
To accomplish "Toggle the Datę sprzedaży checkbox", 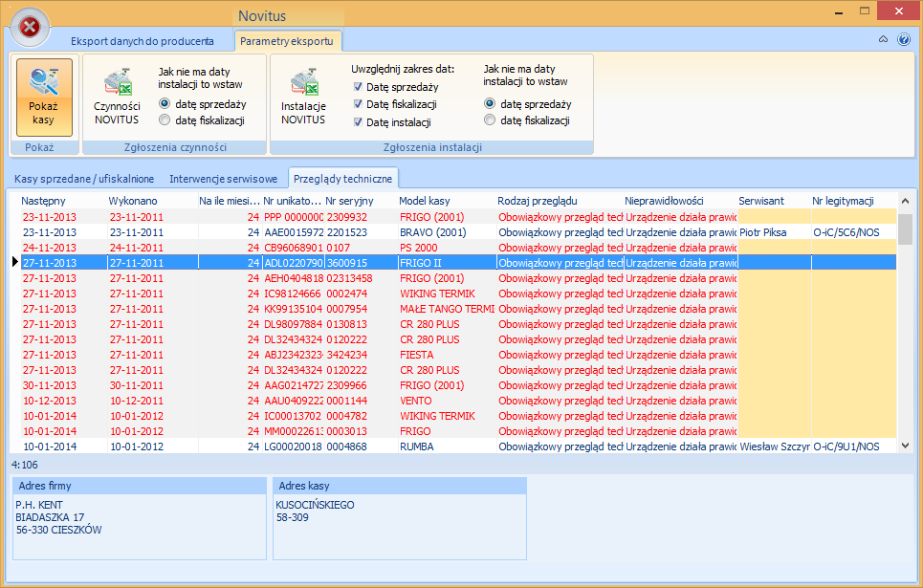I will tap(358, 86).
